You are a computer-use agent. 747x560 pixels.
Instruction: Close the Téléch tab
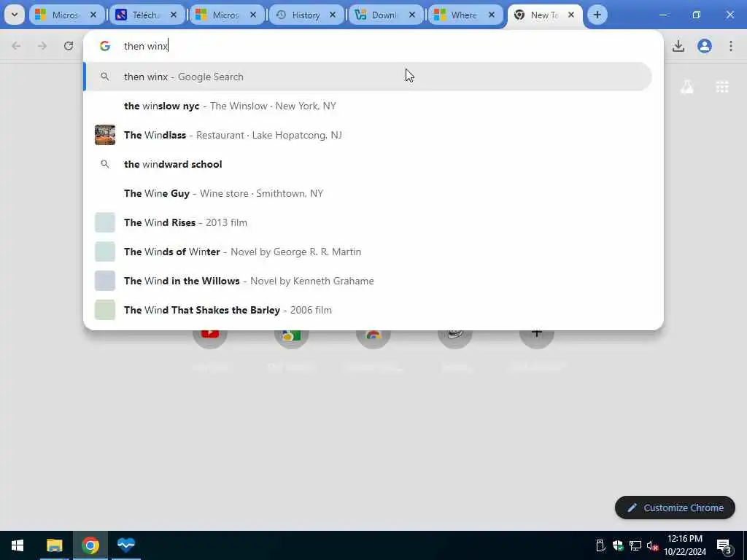[x=174, y=15]
